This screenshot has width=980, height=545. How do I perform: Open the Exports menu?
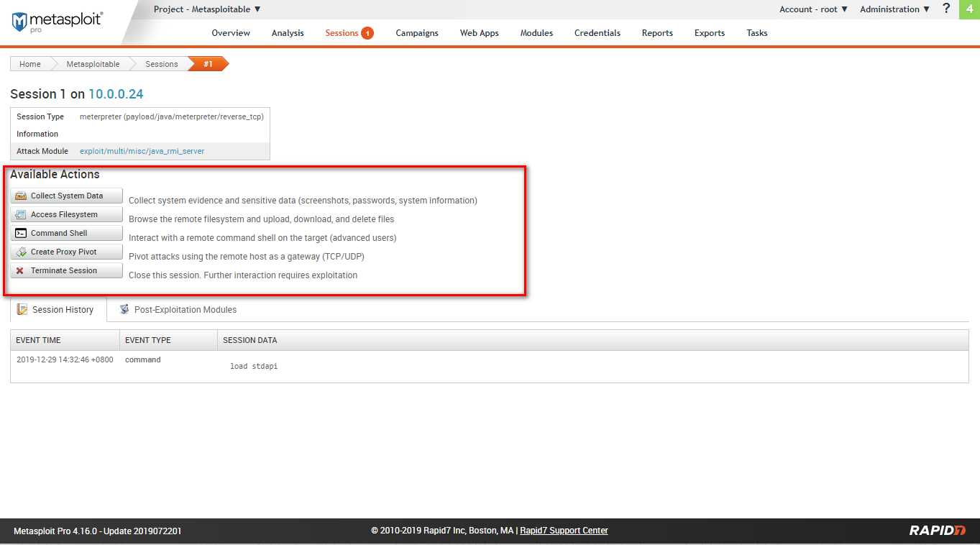point(710,33)
